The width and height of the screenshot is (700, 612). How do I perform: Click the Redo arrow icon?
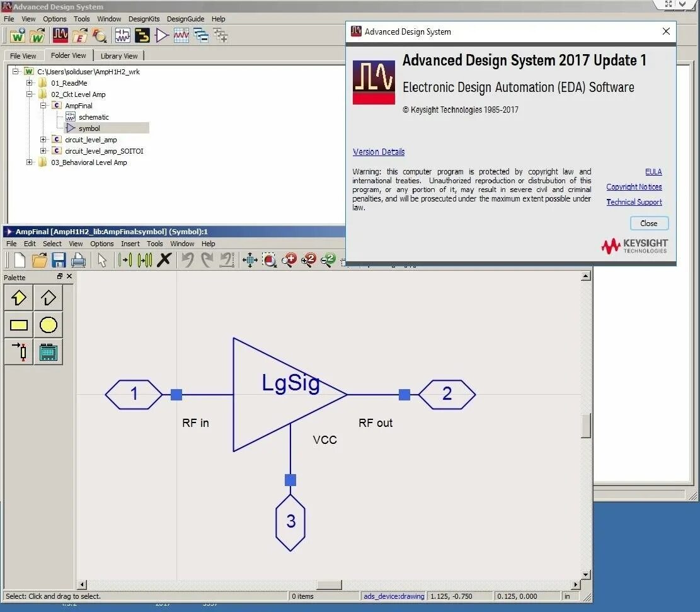[x=207, y=259]
